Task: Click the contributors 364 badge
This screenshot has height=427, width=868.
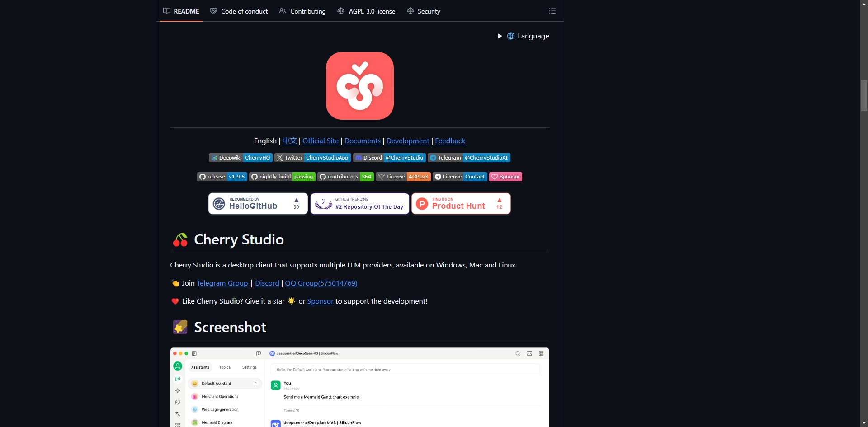Action: (345, 177)
